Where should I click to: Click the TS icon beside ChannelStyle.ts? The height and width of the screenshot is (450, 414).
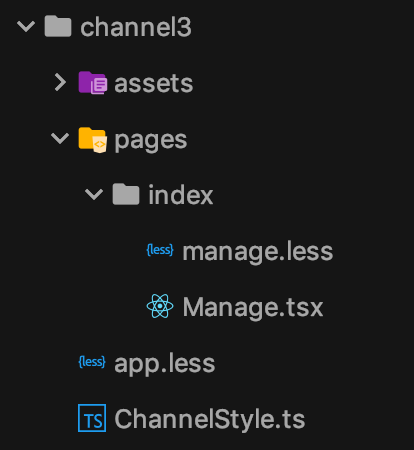coord(92,418)
